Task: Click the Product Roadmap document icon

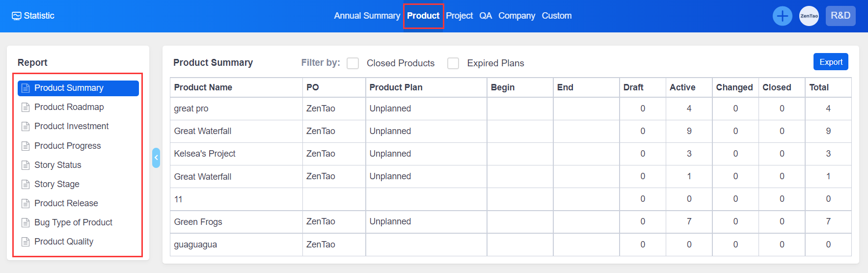Action: (26, 107)
